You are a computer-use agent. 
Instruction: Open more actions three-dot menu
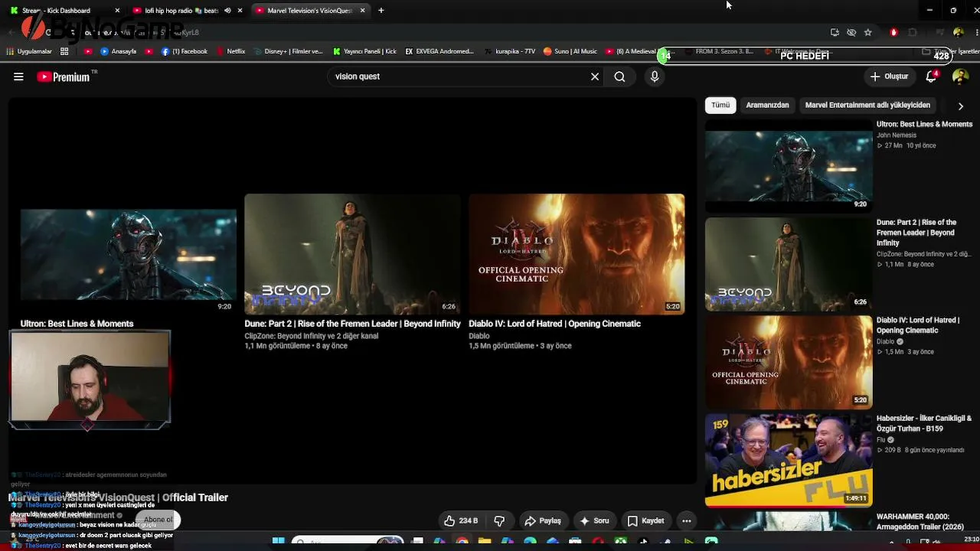[687, 521]
